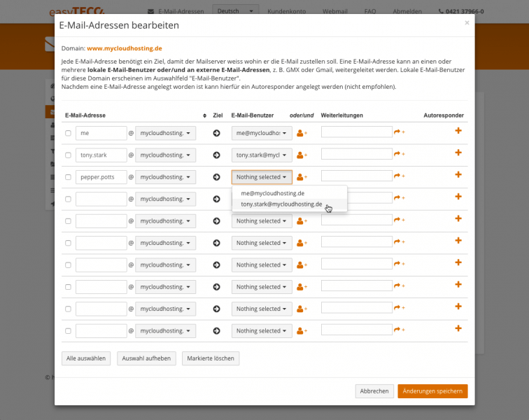Add autoresponder plus in fifth row
529x420 pixels.
[x=458, y=218]
